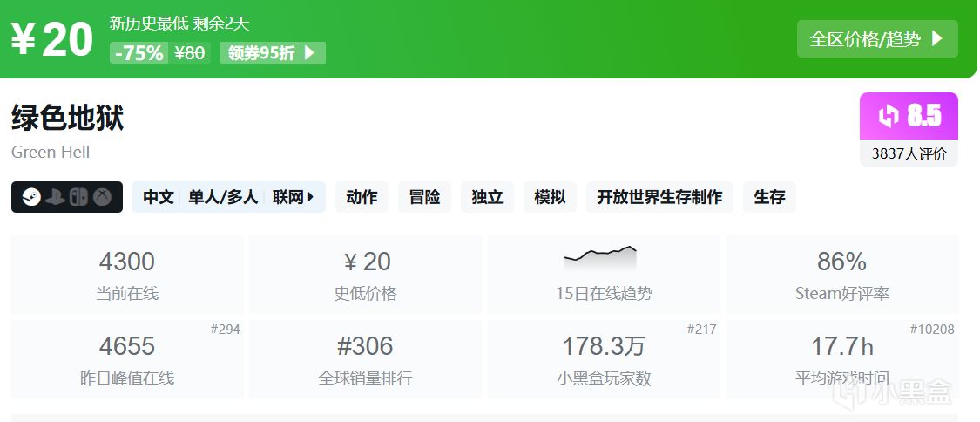The width and height of the screenshot is (980, 422).
Task: Click the Xbox platform icon
Action: [x=102, y=197]
